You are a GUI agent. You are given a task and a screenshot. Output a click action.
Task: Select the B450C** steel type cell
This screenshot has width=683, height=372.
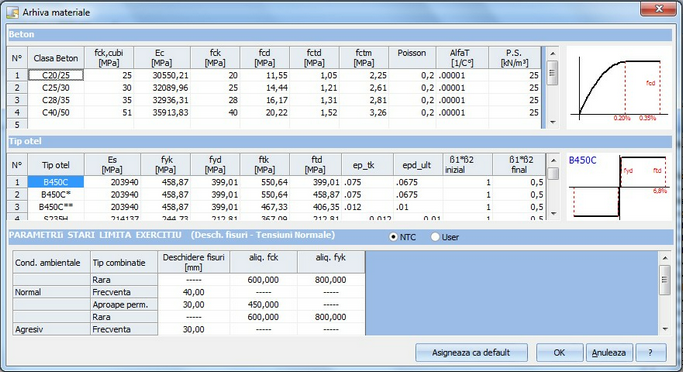[x=56, y=207]
